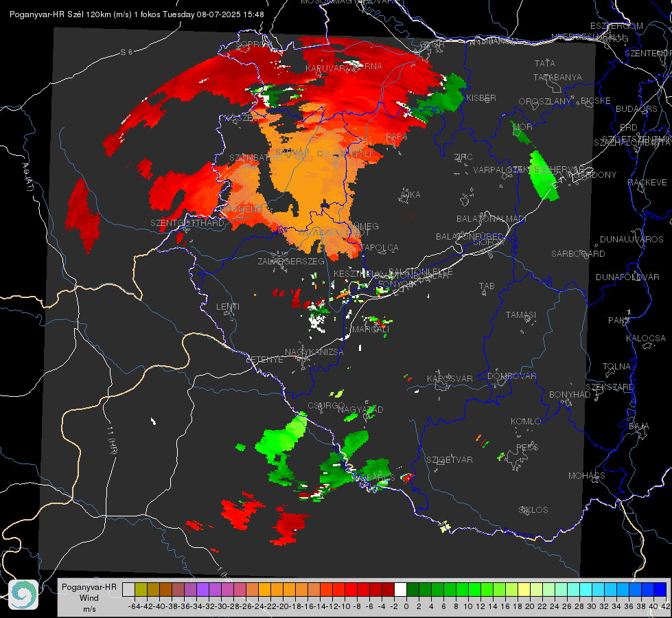Click the '-64' value on the legend scale

click(x=134, y=606)
